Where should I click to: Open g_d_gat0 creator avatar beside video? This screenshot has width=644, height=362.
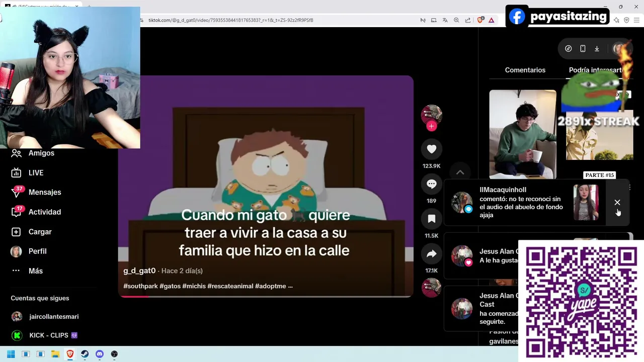(x=431, y=115)
